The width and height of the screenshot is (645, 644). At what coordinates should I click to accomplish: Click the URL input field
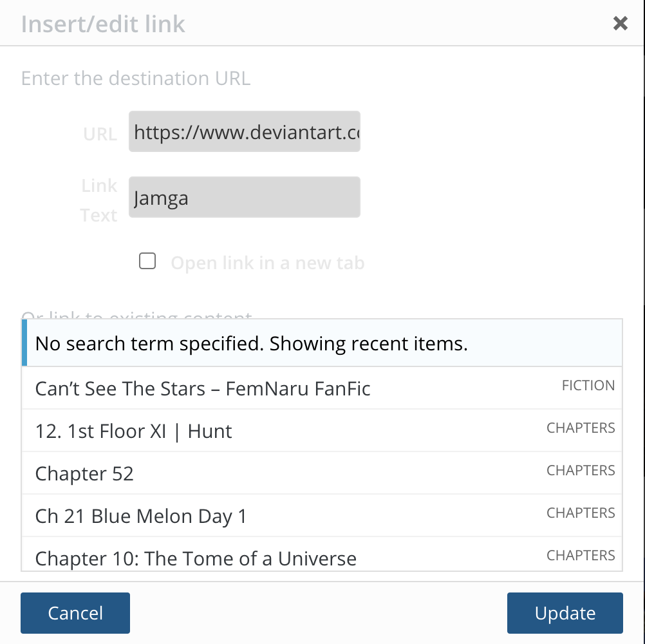point(244,132)
